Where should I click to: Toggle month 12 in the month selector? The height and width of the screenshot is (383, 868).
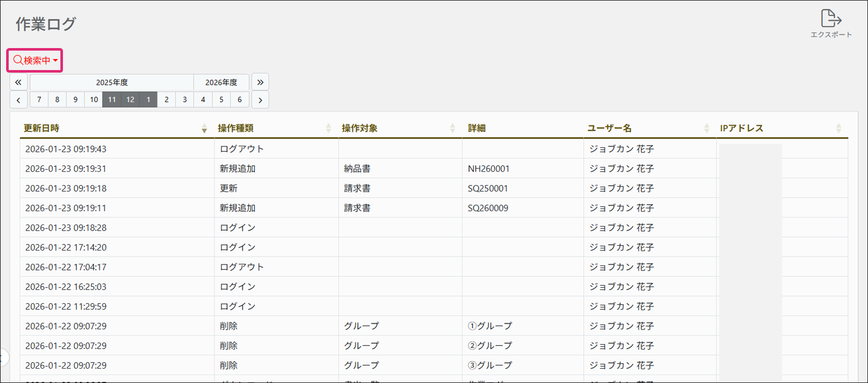pos(130,100)
